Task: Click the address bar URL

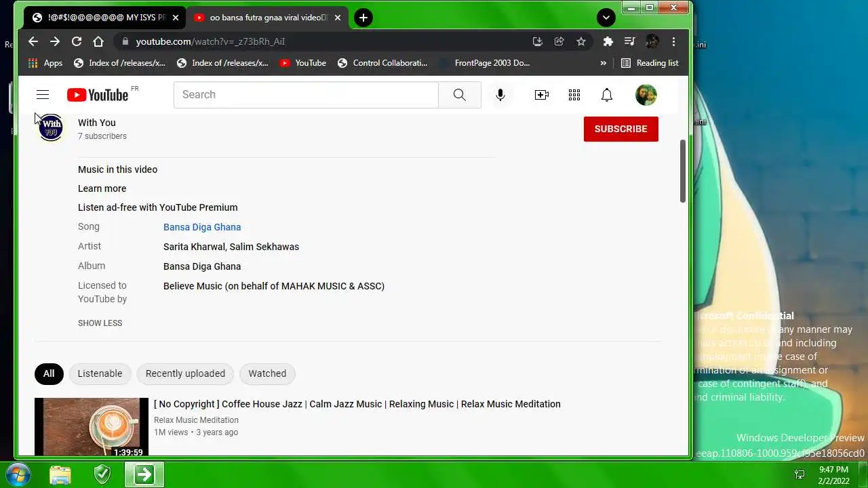Action: [x=210, y=41]
